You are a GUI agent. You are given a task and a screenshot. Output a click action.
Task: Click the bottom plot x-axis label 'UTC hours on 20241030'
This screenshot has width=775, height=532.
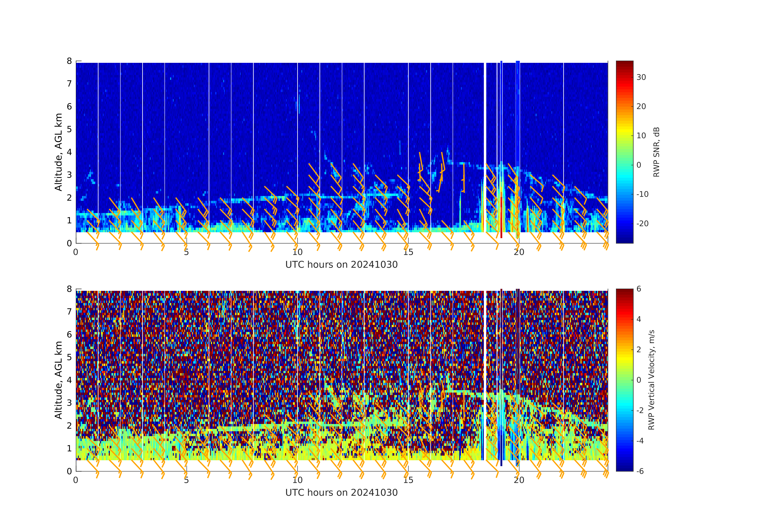pos(341,492)
